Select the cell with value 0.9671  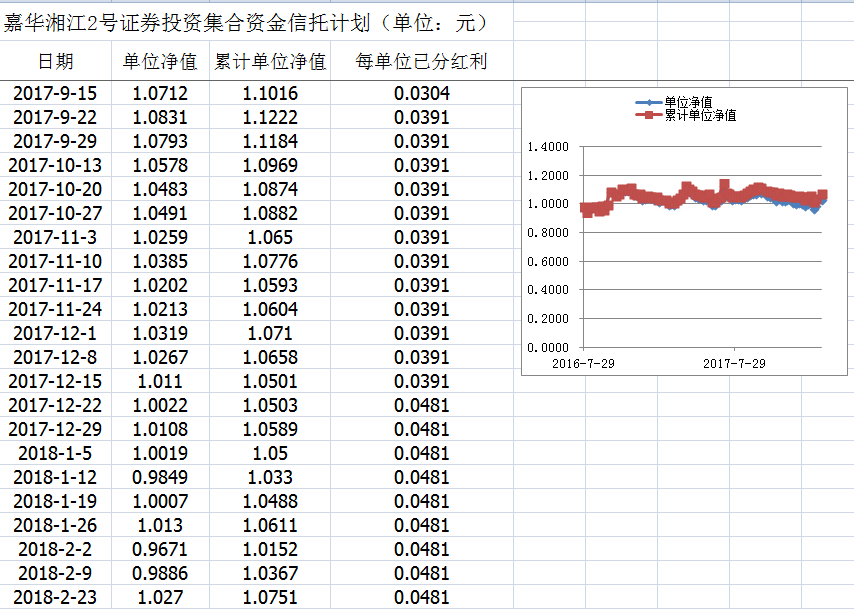[159, 549]
